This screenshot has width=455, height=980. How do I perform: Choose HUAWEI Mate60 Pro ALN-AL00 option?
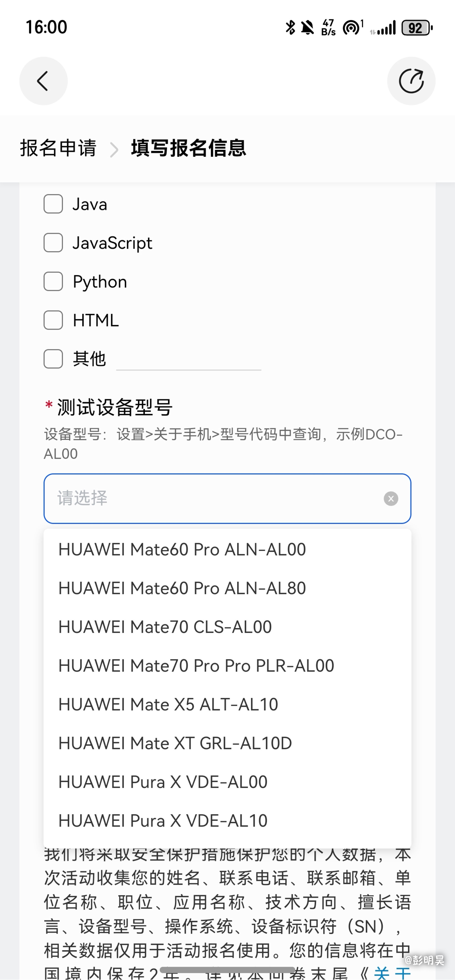pos(227,549)
